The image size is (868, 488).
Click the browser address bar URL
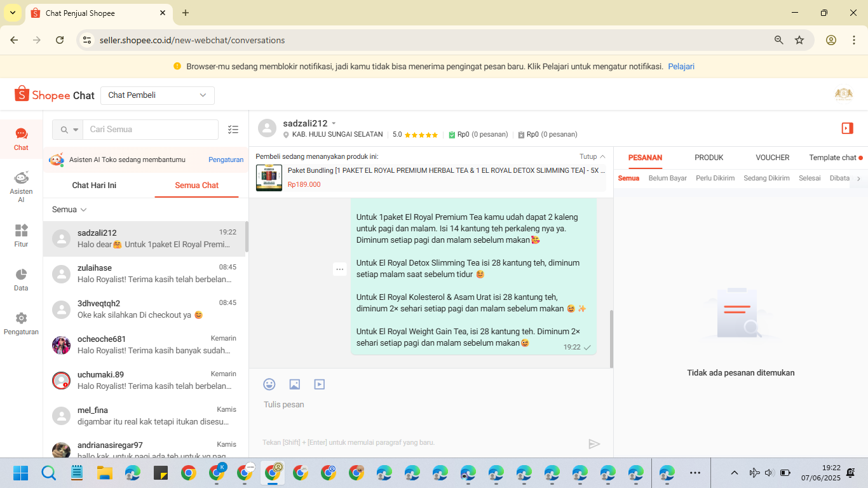coord(192,40)
